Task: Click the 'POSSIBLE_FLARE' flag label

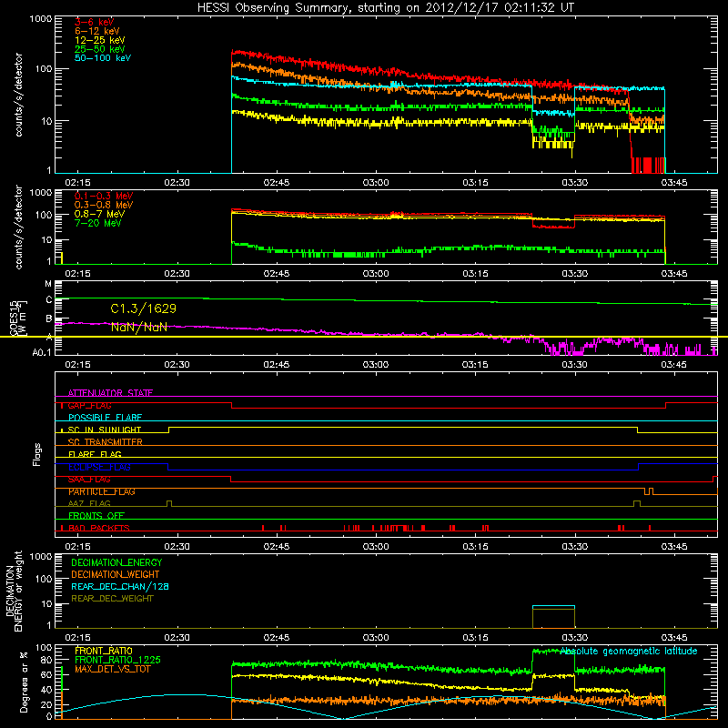Action: 105,418
